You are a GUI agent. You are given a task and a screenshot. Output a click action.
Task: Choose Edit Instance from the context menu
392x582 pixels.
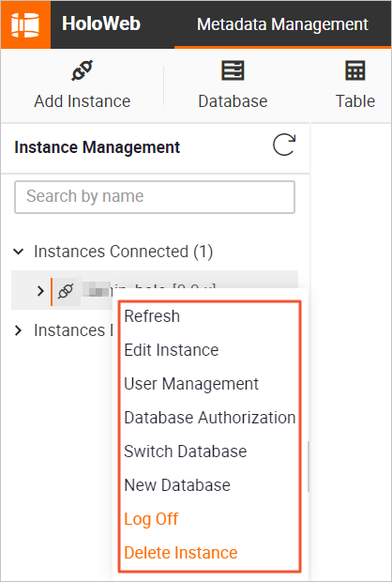172,350
